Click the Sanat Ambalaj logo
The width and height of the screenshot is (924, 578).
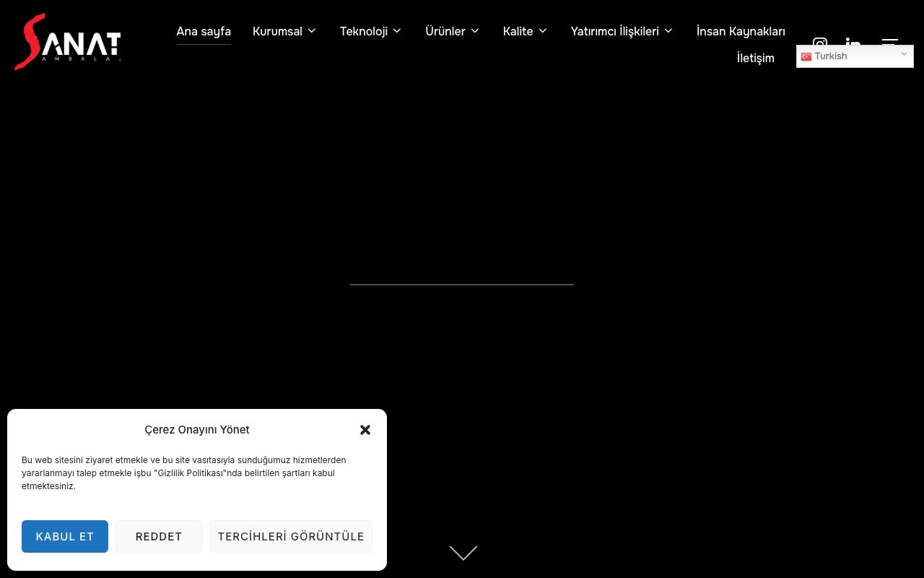pos(68,42)
